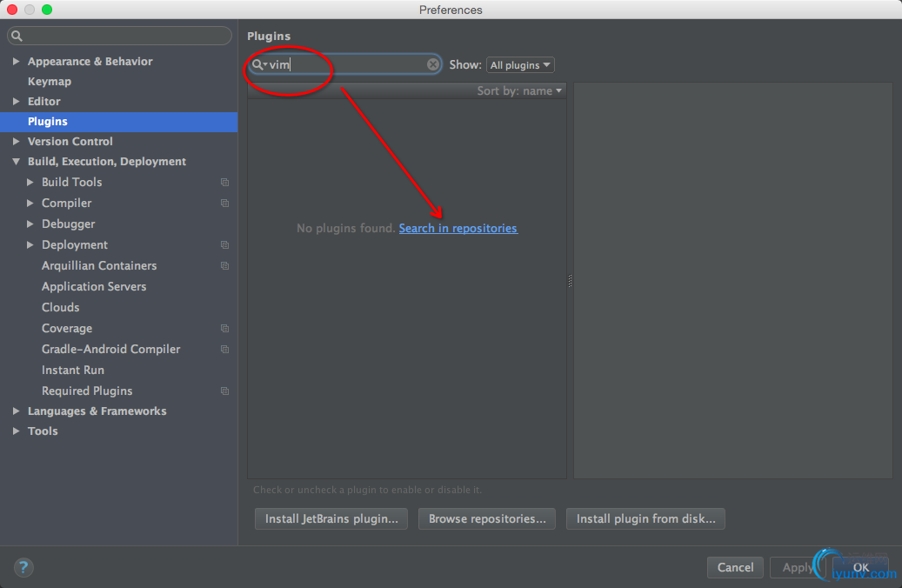Open the Sort by name dropdown
Image resolution: width=902 pixels, height=588 pixels.
tap(519, 91)
